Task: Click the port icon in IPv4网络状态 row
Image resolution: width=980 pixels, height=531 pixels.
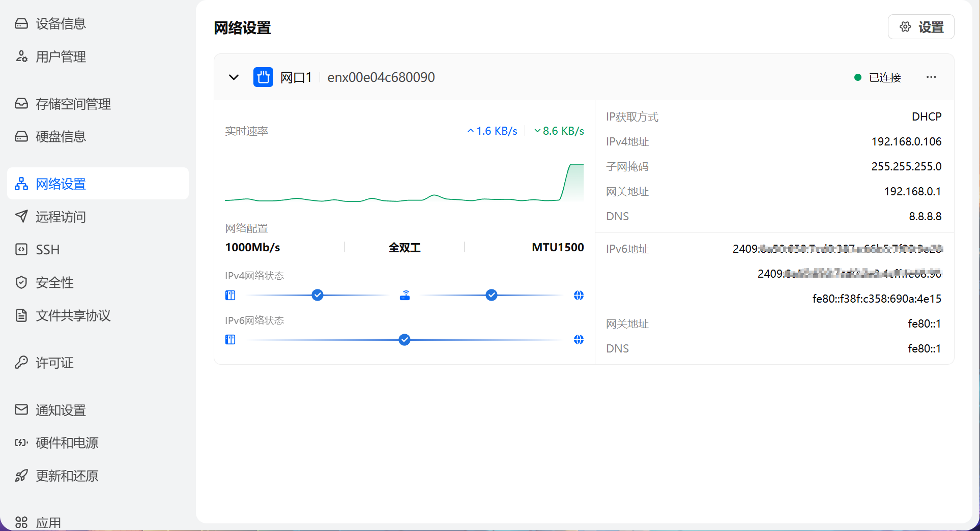Action: (230, 296)
